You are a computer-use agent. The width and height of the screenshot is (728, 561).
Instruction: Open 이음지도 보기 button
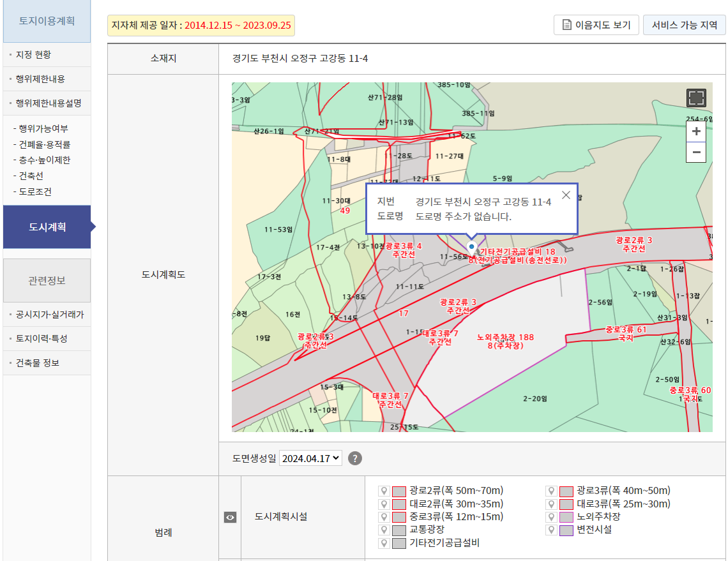(x=596, y=25)
